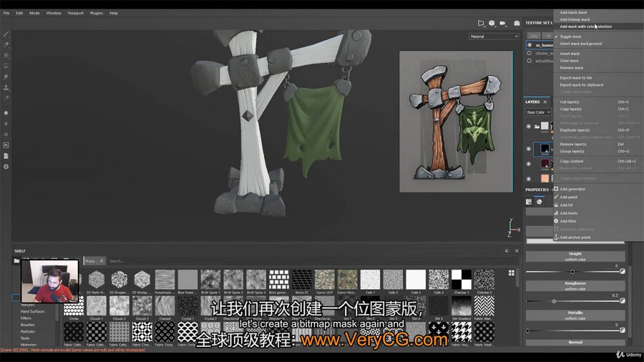The width and height of the screenshot is (644, 362).
Task: Click the Height slider end pick icon
Action: 623,271
